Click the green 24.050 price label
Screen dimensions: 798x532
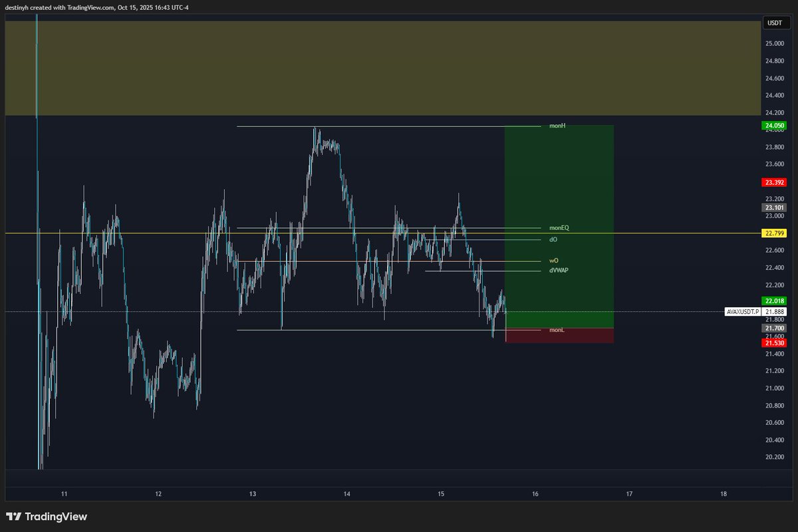tap(775, 125)
